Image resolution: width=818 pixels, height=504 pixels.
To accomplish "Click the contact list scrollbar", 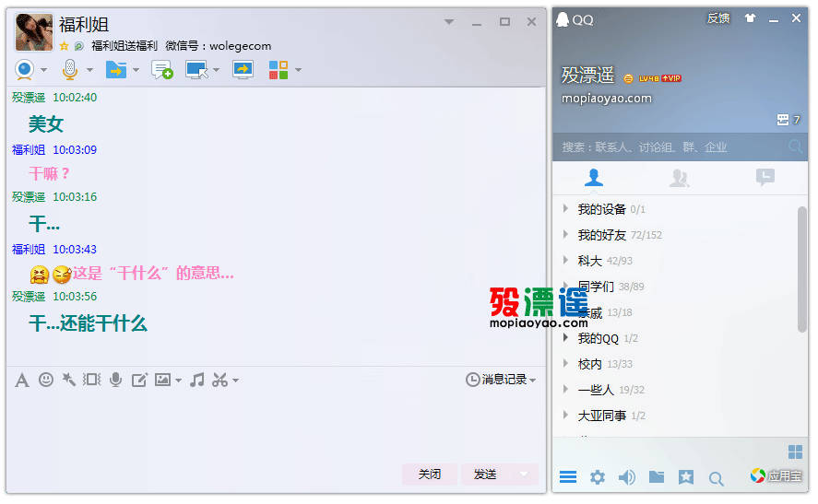I will coord(802,269).
